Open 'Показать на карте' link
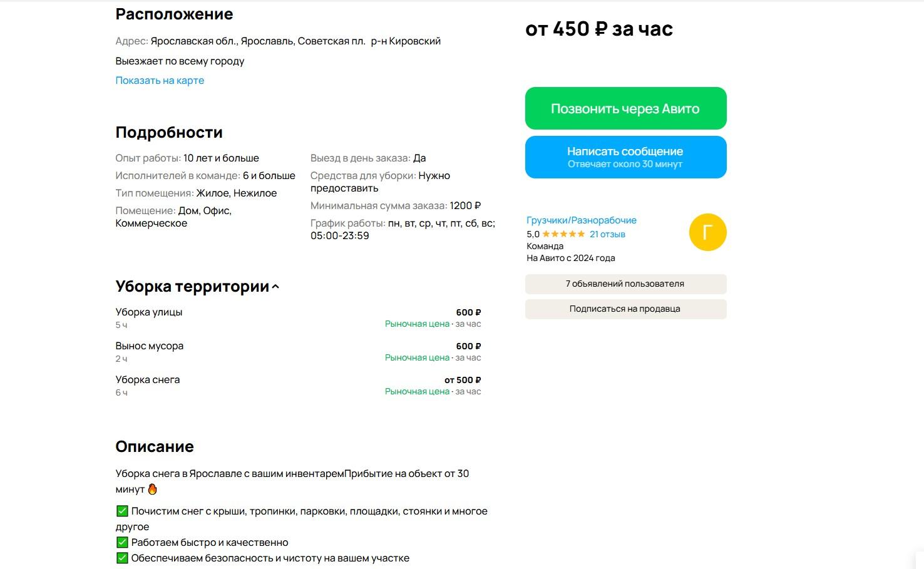924x569 pixels. pos(160,80)
